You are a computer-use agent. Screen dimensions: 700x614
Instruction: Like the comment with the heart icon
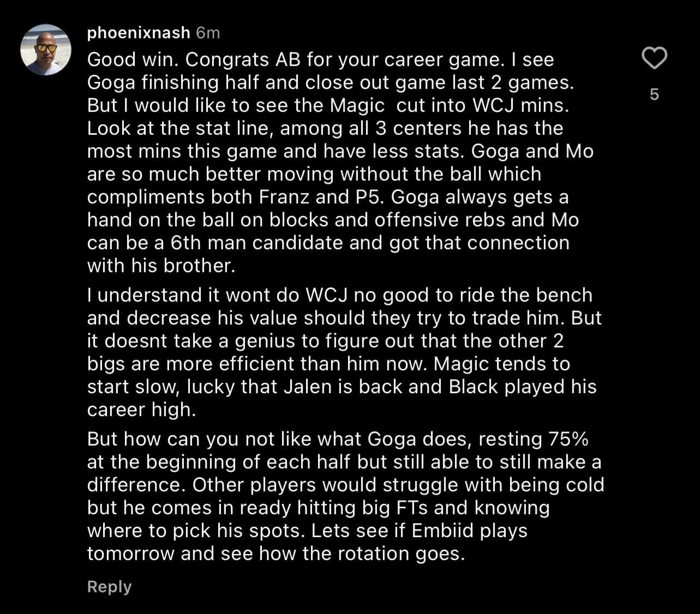click(654, 58)
